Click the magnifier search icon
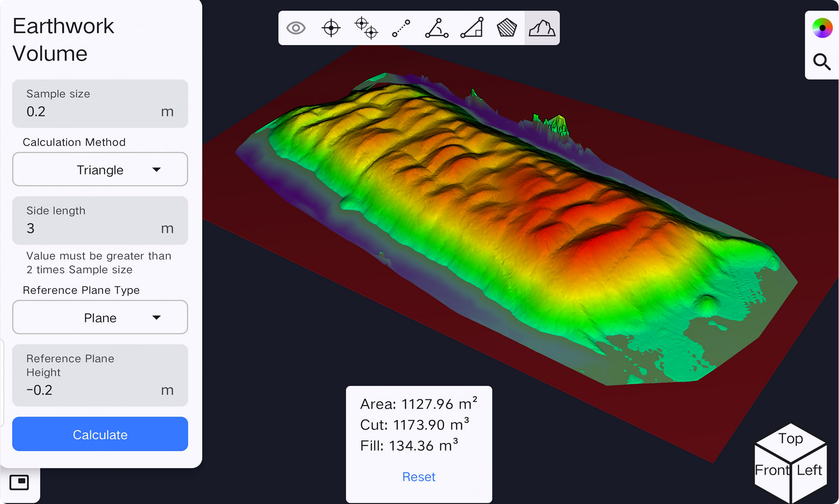The height and width of the screenshot is (504, 839). tap(822, 62)
